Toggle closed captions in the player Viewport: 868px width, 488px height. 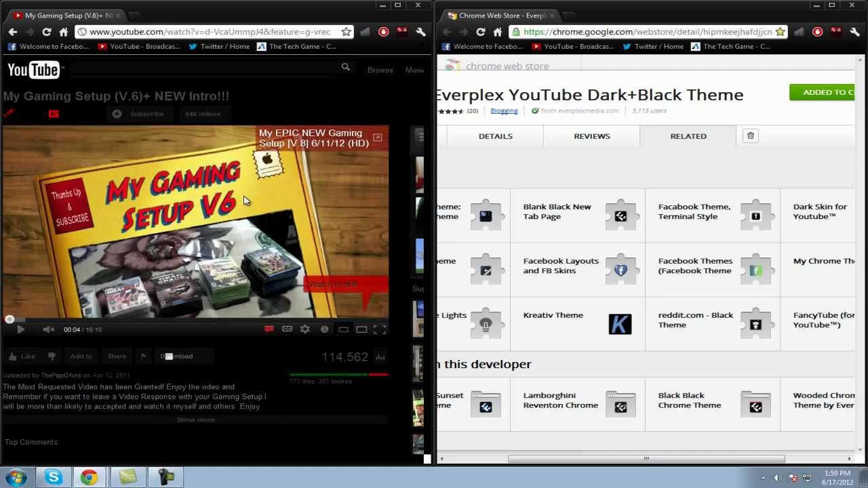click(287, 329)
